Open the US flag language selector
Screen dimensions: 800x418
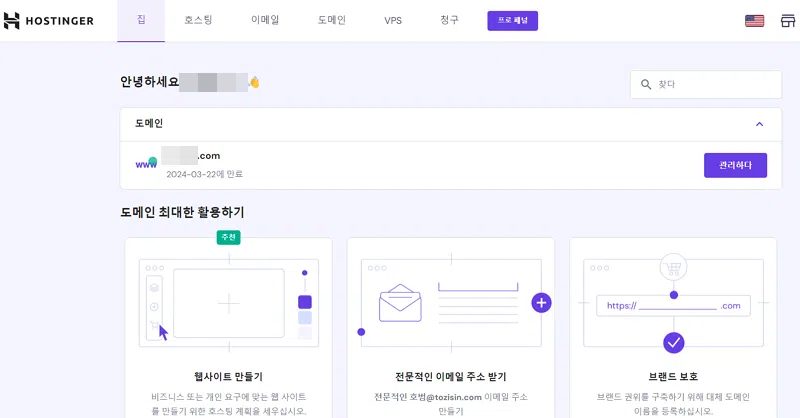point(754,21)
